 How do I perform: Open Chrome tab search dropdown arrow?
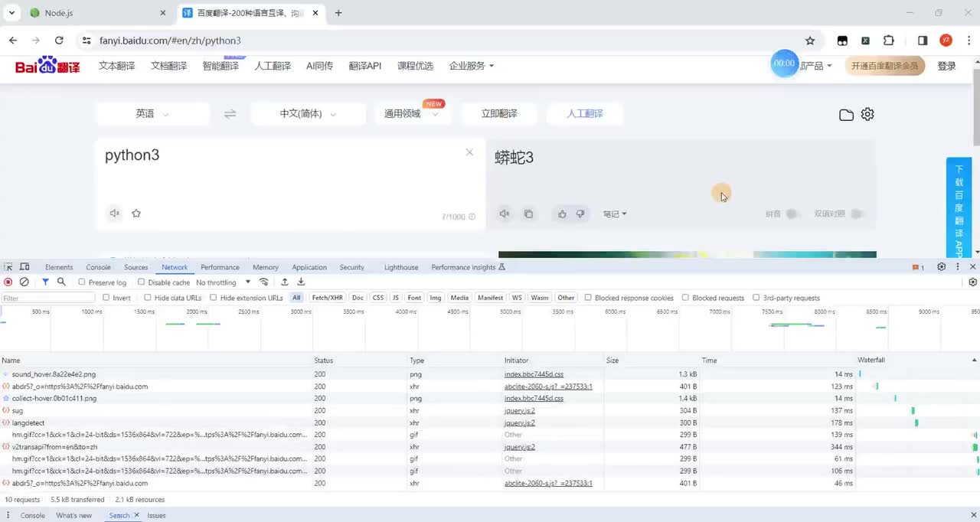(x=11, y=13)
